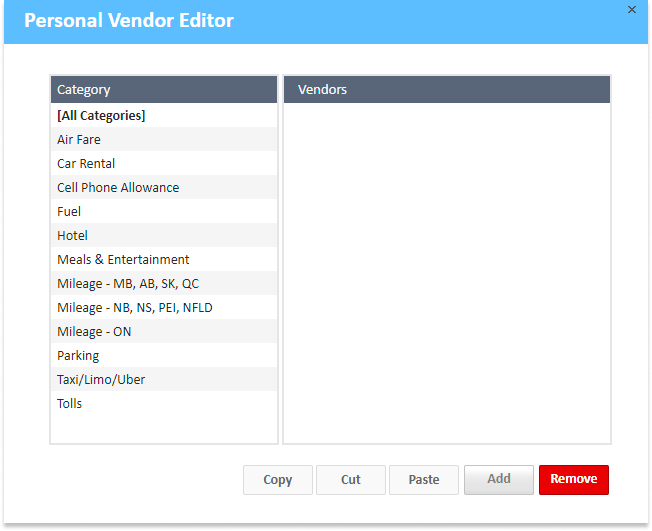The image size is (652, 531).
Task: Click the Hotel category row
Action: 72,236
